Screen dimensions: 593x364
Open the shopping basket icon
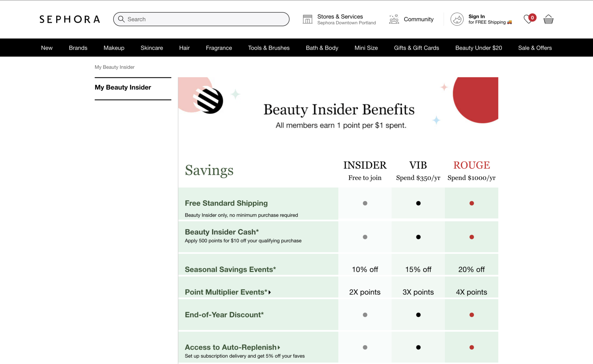[x=549, y=19]
